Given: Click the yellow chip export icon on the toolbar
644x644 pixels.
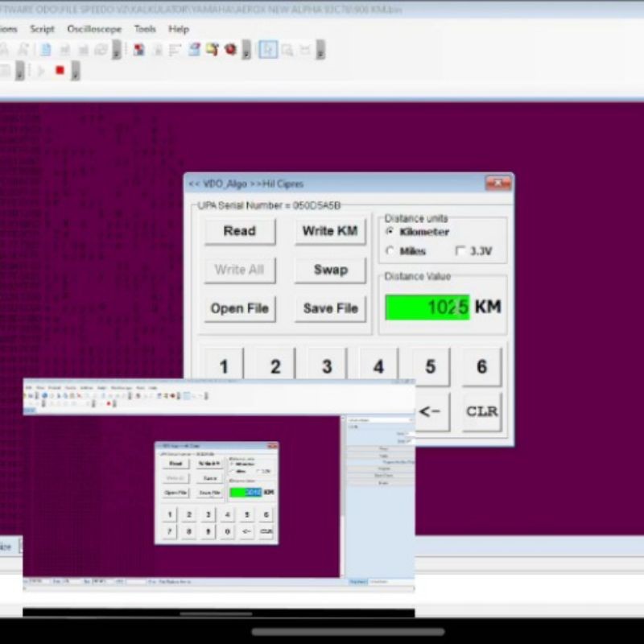Looking at the screenshot, I should [x=212, y=49].
